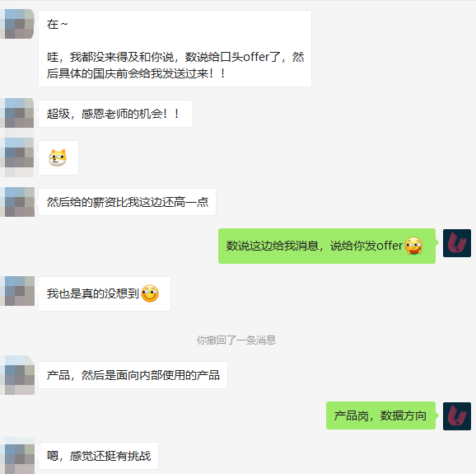Select the green message 产品岗，数据方向
476x474 pixels.
380,415
